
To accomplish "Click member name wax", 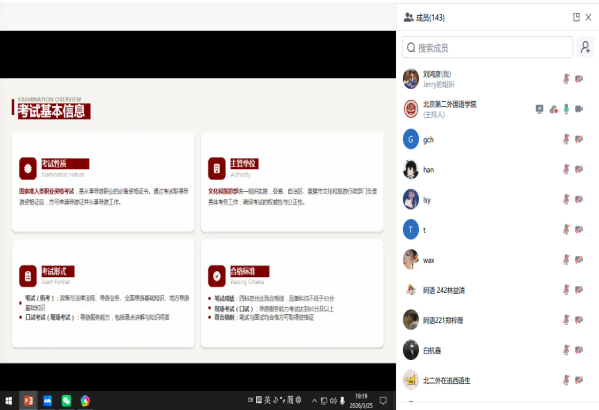I will coord(429,260).
